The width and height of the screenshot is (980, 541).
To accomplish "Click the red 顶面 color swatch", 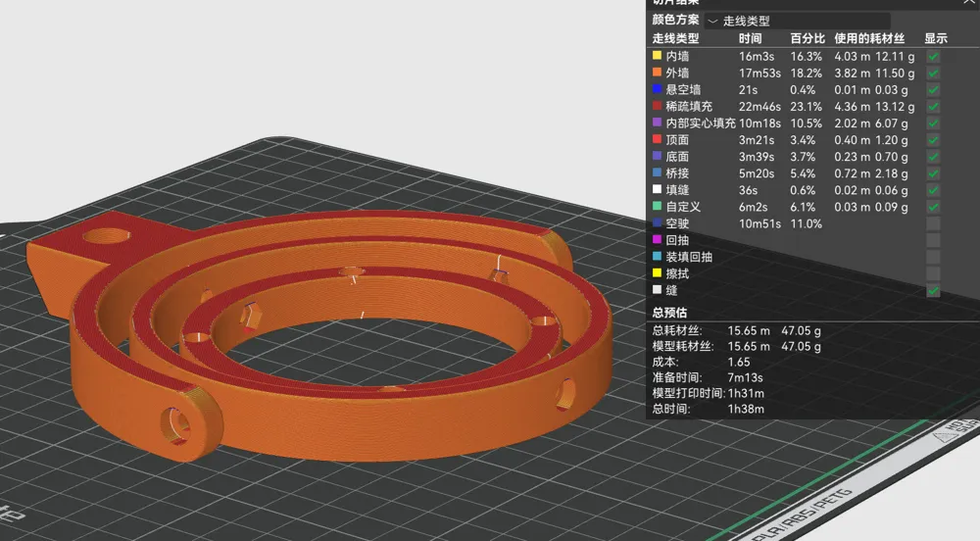I will 657,139.
